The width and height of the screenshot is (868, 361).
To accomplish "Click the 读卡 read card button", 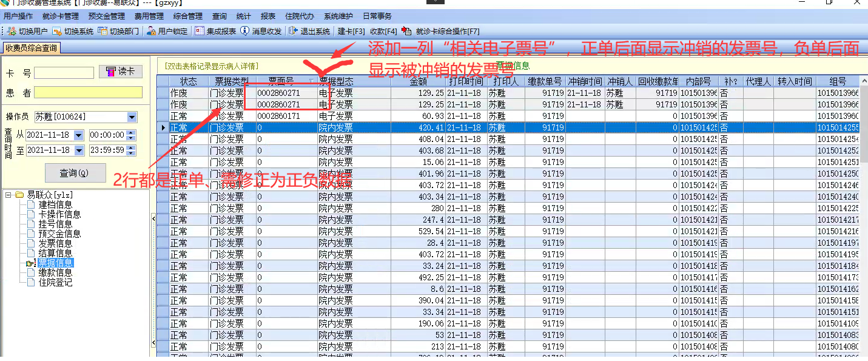I will pyautogui.click(x=120, y=72).
